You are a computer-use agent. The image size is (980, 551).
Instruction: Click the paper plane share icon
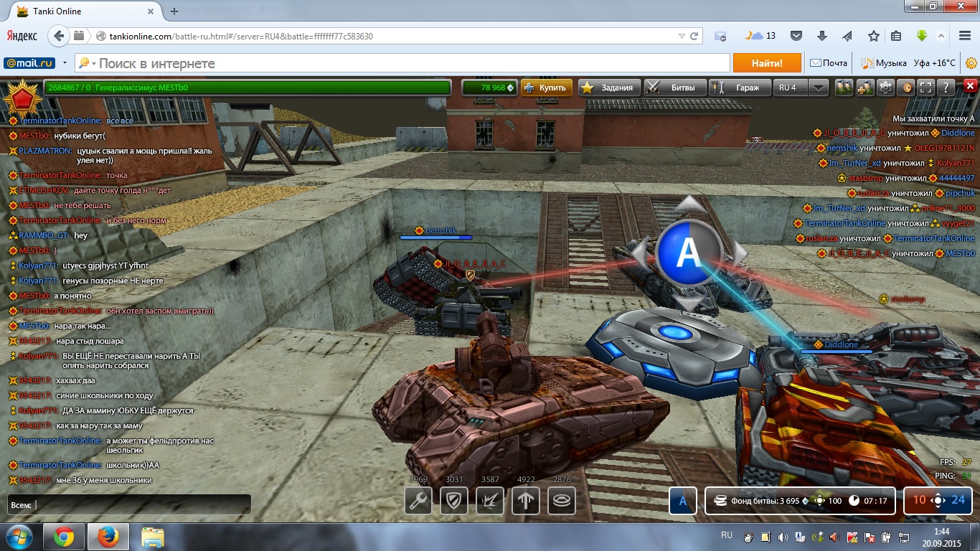click(x=847, y=36)
